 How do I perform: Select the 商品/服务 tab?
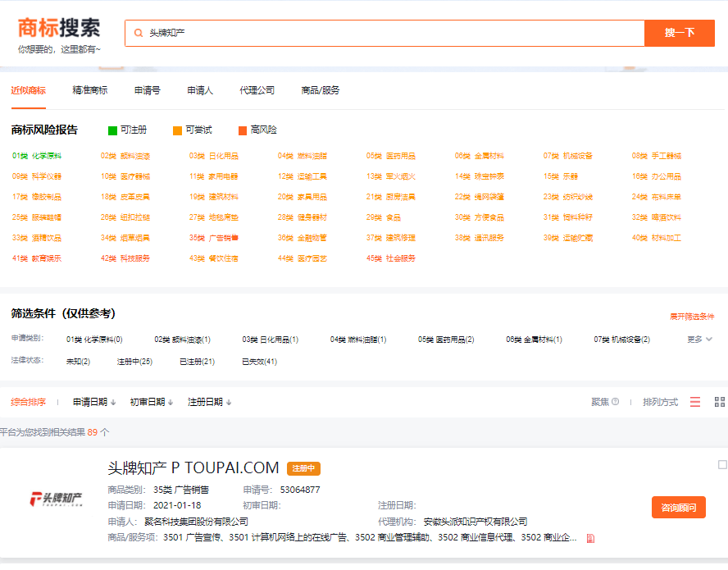point(321,90)
